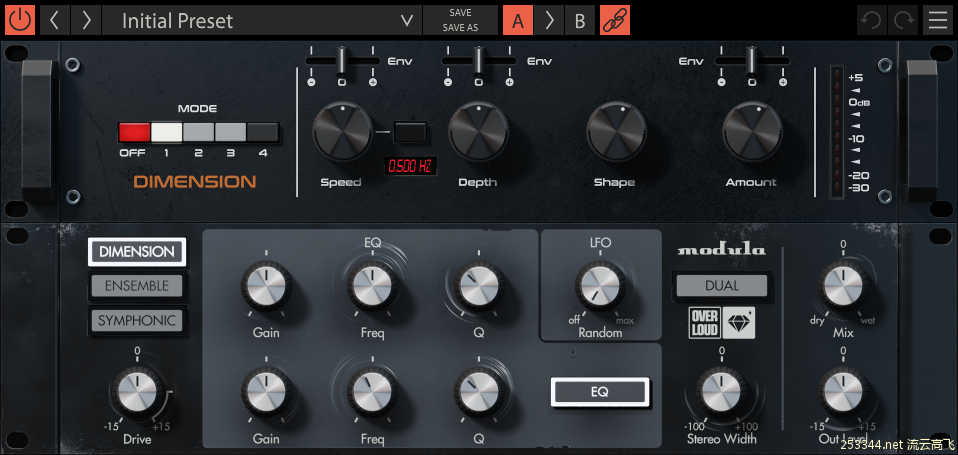This screenshot has height=455, width=958.
Task: Click the Out Level knob
Action: tap(843, 392)
